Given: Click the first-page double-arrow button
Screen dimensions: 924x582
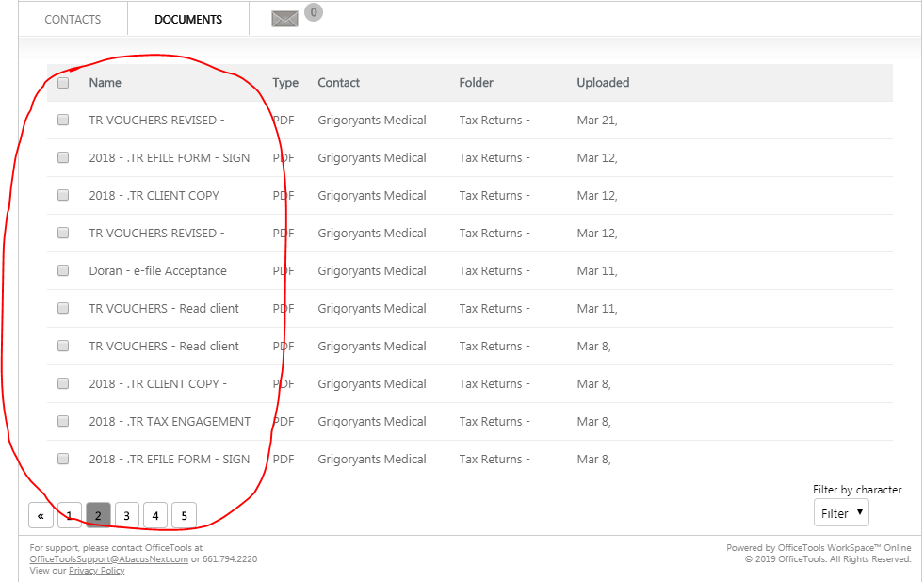Looking at the screenshot, I should [x=41, y=514].
